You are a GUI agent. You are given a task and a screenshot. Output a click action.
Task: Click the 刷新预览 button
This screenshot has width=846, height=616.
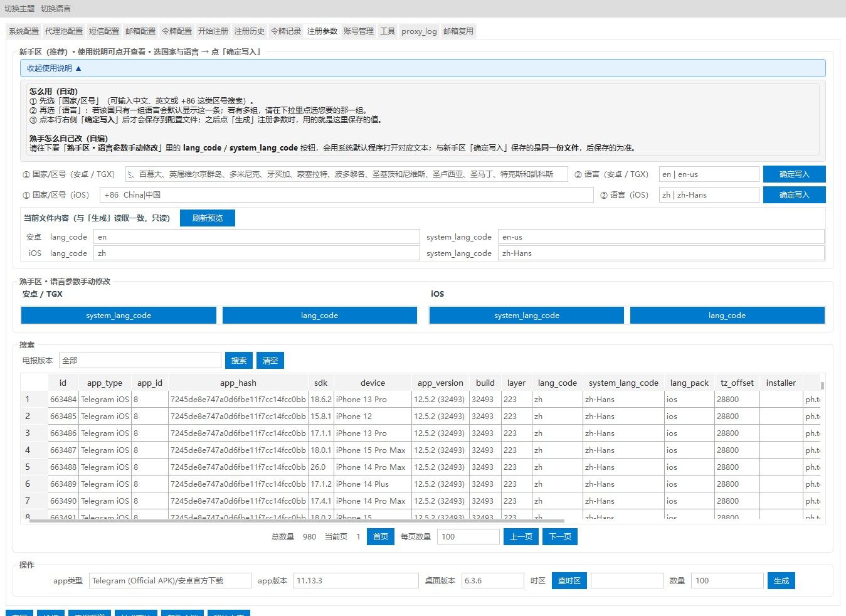click(x=208, y=218)
